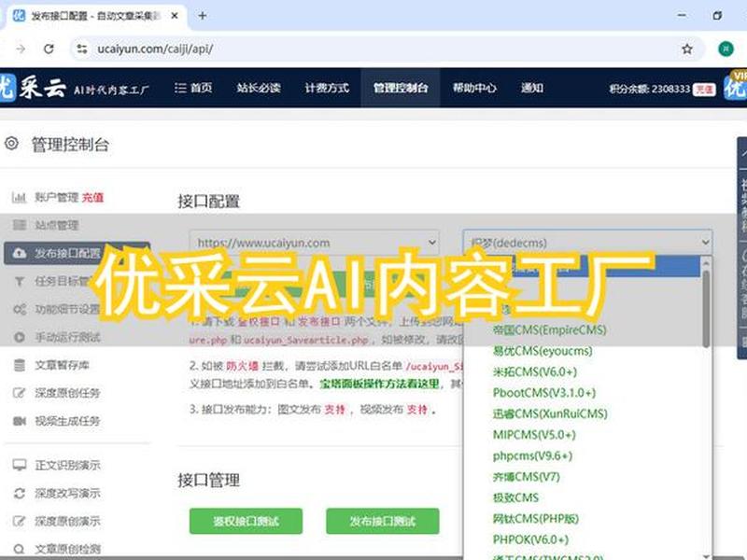The image size is (747, 560).
Task: Select PbootCMS(V3.1.0+) from the list
Action: click(544, 393)
